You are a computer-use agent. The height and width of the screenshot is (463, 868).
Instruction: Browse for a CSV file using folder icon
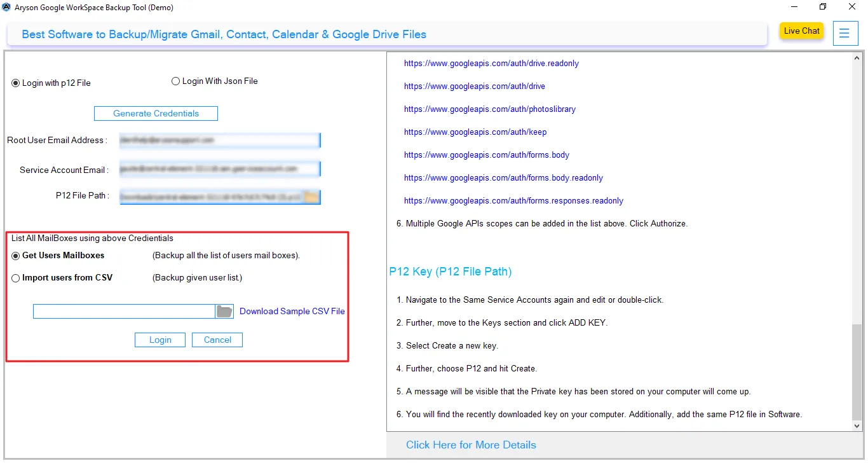224,311
